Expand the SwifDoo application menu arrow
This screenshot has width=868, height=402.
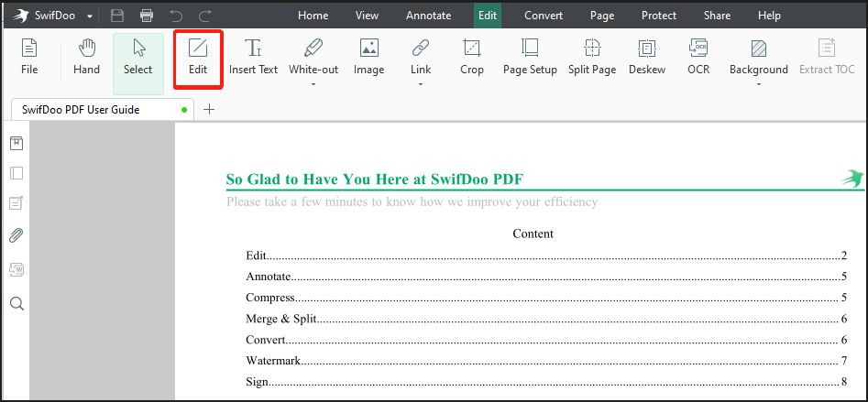click(x=90, y=16)
